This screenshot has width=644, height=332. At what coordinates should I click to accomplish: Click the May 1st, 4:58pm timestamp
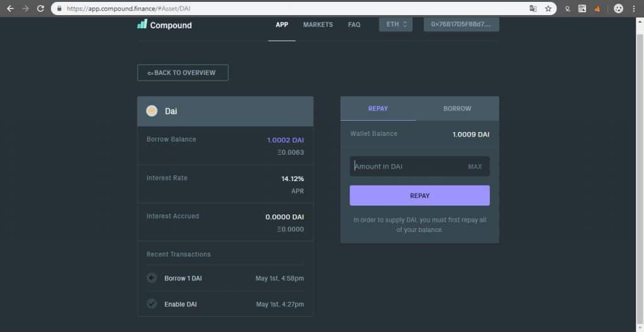[x=280, y=279]
